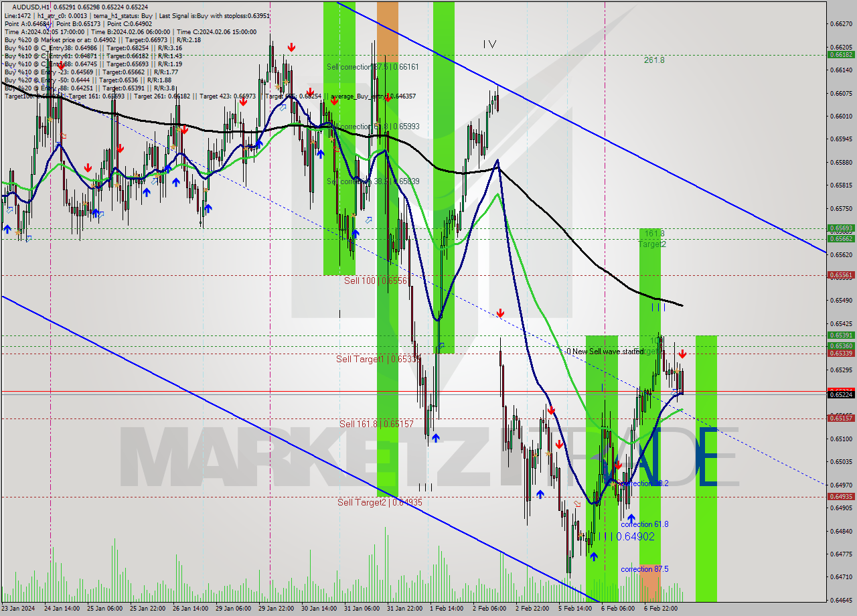Click the 'I V' wave label at top

click(490, 44)
